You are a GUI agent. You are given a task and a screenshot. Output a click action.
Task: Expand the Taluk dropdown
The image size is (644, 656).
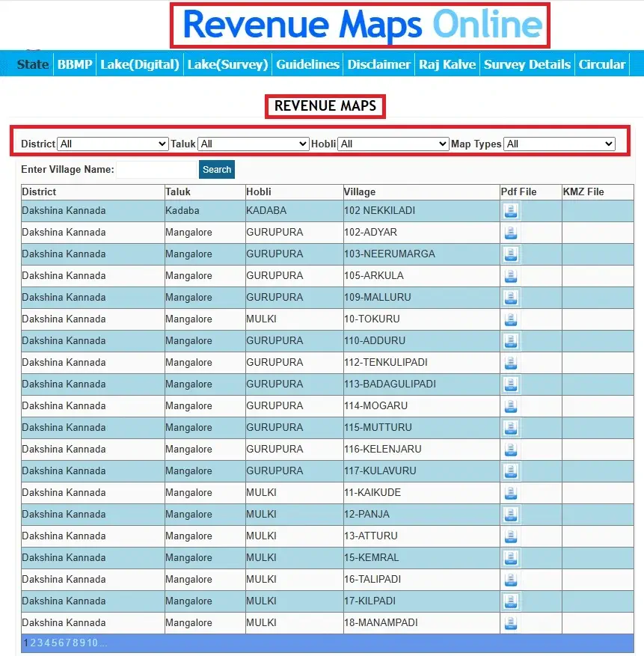[253, 144]
